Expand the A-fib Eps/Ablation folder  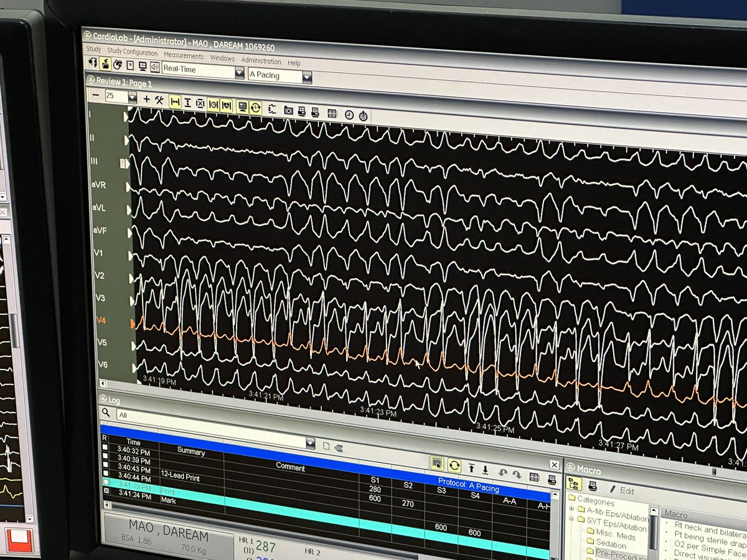click(x=572, y=509)
